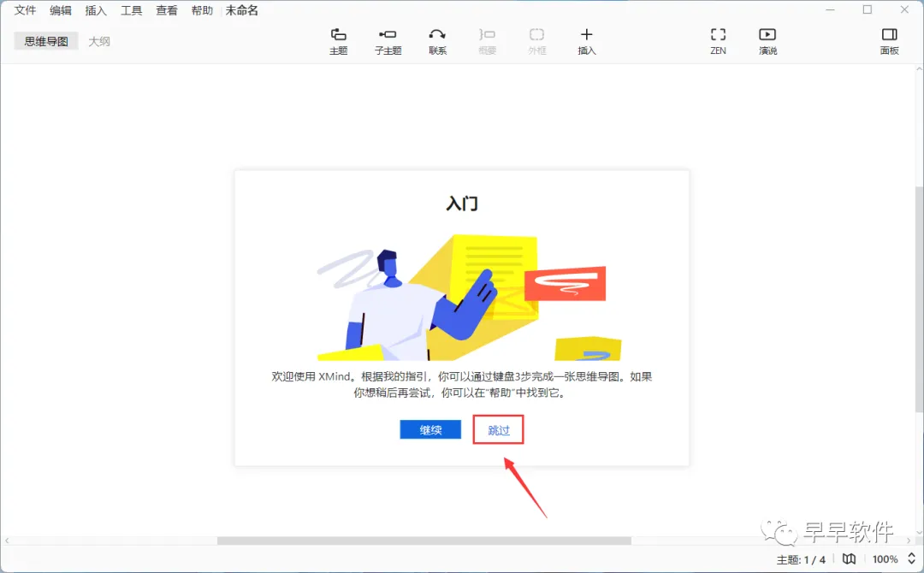Start the 演说 pitch mode
The image size is (924, 573).
pos(767,41)
